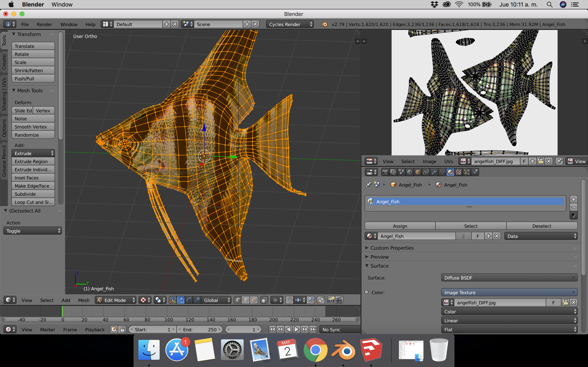
Task: Select Face selection mode cube icon
Action: pyautogui.click(x=254, y=300)
